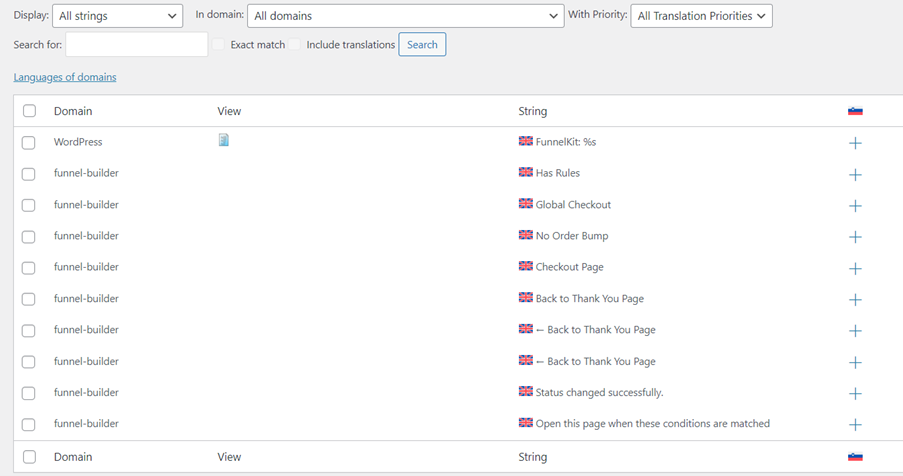Open the 'All domains' dropdown
Screen dimensions: 903x476
coord(405,16)
